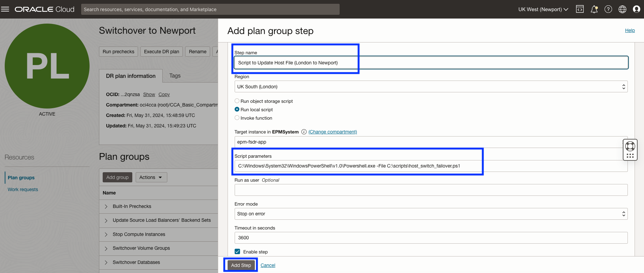Open the Actions dropdown in Plan groups
The width and height of the screenshot is (644, 273).
click(151, 177)
